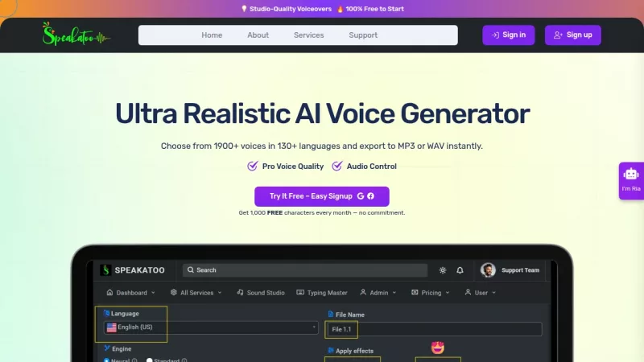Click the Google icon in signup button
The height and width of the screenshot is (362, 644).
click(x=360, y=196)
